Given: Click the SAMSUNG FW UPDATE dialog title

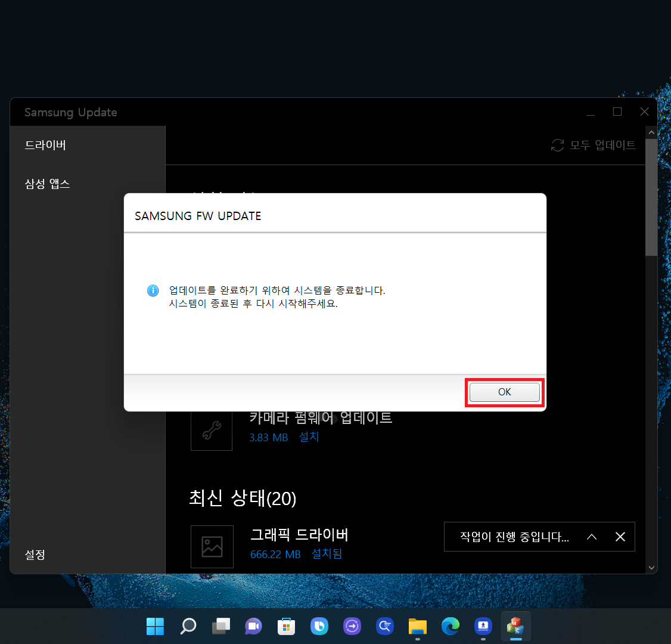Looking at the screenshot, I should [x=198, y=216].
